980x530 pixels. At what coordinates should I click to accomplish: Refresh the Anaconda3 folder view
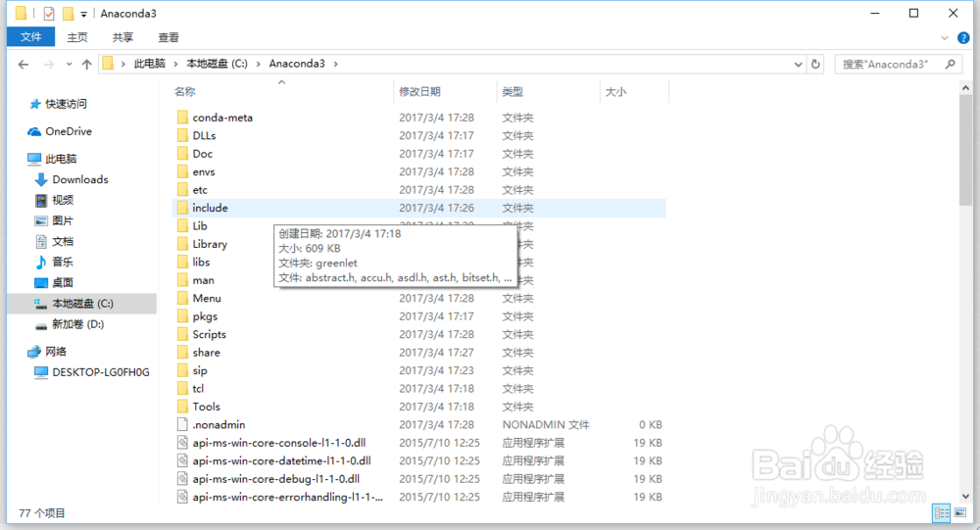[815, 64]
